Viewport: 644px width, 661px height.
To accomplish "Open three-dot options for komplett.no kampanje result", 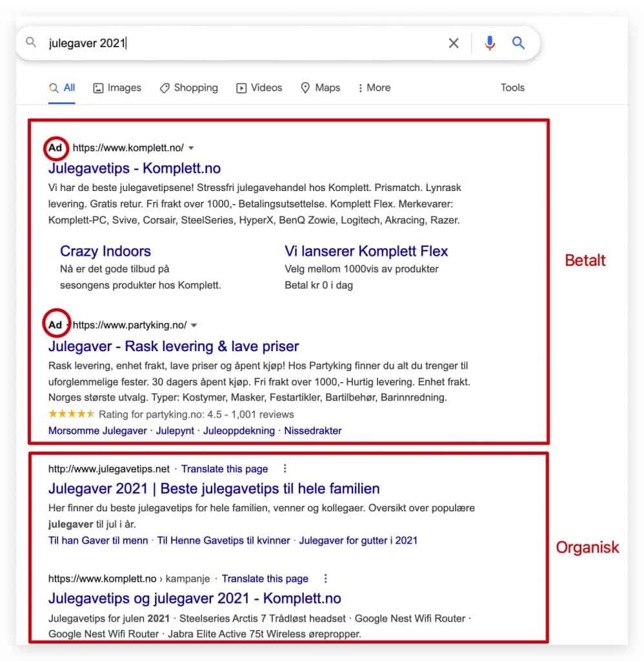I will pos(325,578).
